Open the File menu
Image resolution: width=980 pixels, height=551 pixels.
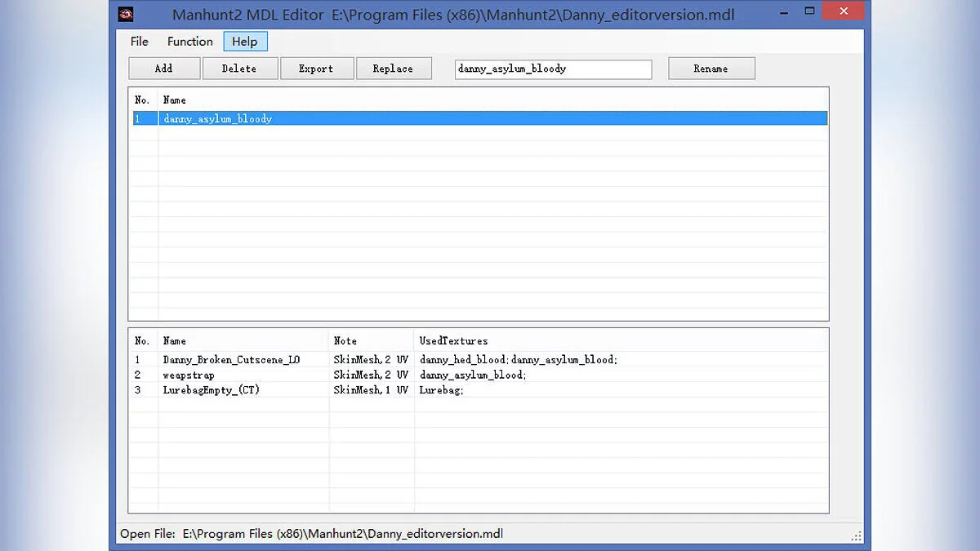[140, 42]
